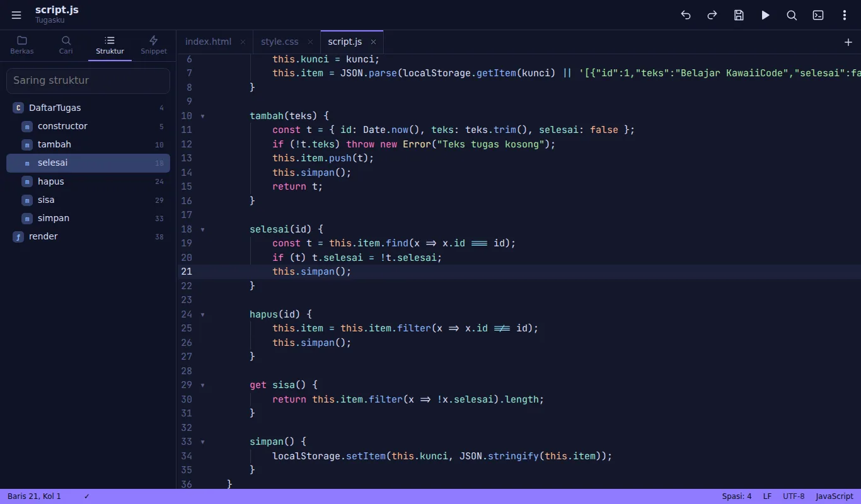Add a new tab with the plus icon
Viewport: 861px width, 504px height.
point(848,42)
